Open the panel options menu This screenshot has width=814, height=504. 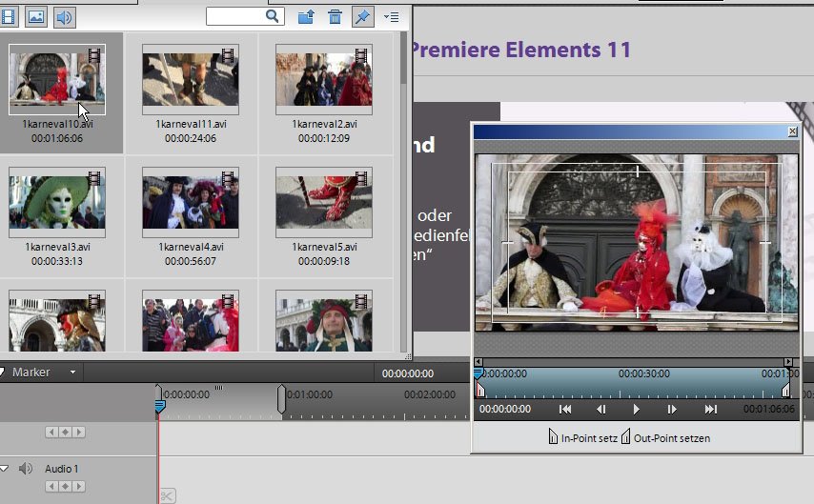391,17
